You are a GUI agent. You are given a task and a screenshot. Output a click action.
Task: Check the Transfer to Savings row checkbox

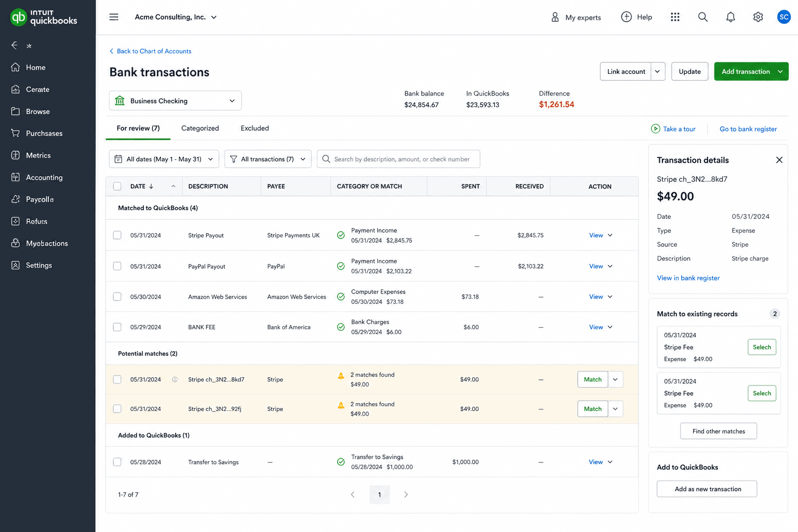[117, 462]
